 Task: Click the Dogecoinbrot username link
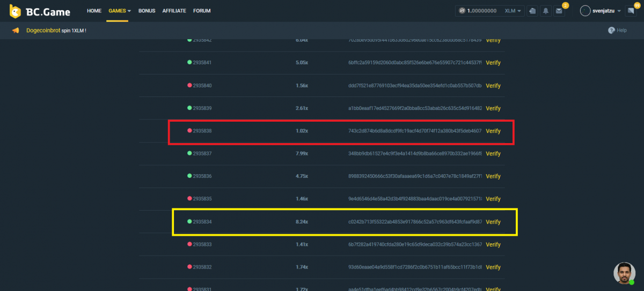43,31
